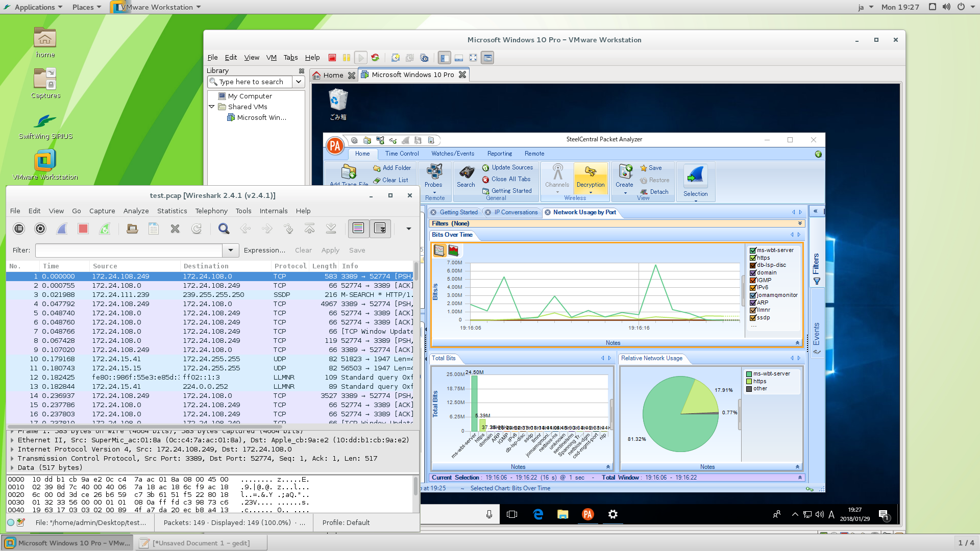Click into the Wireshark filter input field

click(x=129, y=250)
